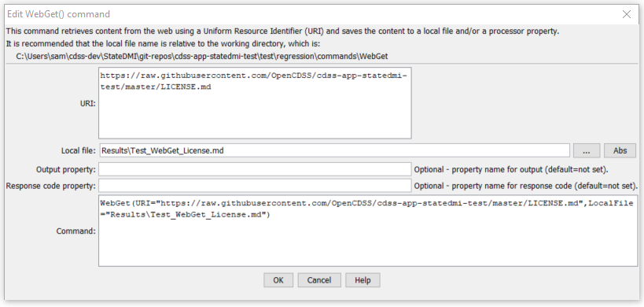Close the Edit WebGet() command dialog

pyautogui.click(x=627, y=14)
